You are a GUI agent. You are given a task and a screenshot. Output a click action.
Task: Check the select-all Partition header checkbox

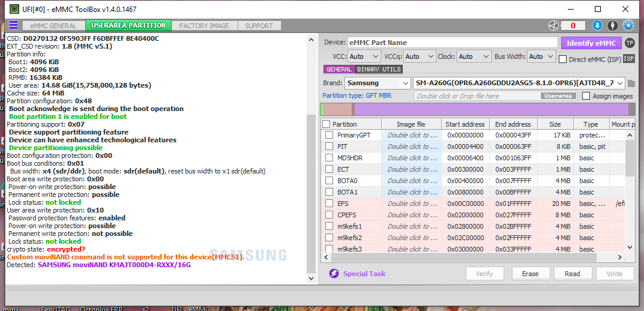coord(326,124)
